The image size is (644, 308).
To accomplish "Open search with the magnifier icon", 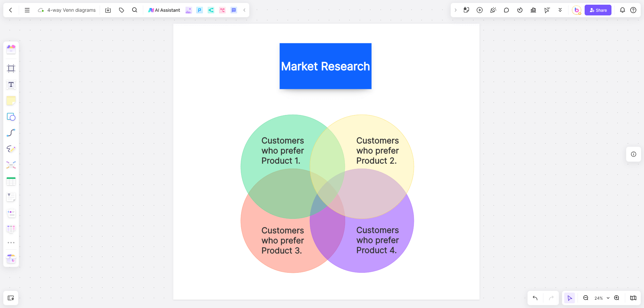I will tap(135, 10).
